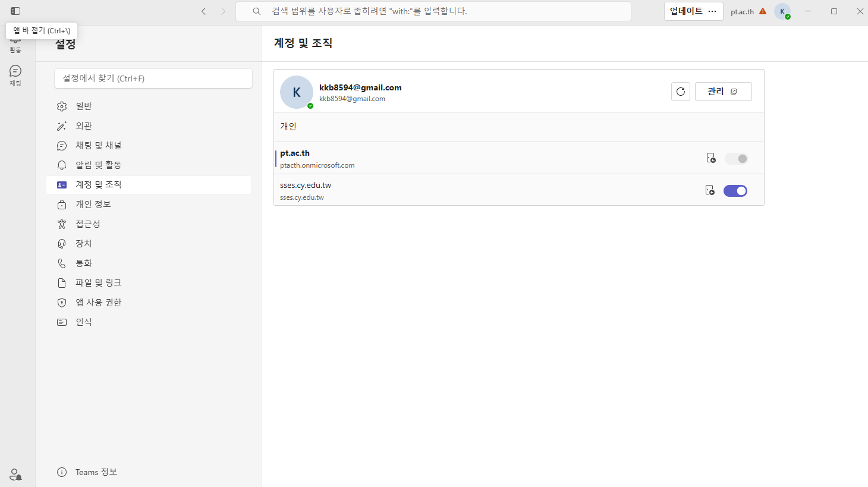Click the info icon for Teams 정보
Viewport: 868px width, 487px height.
pos(62,472)
